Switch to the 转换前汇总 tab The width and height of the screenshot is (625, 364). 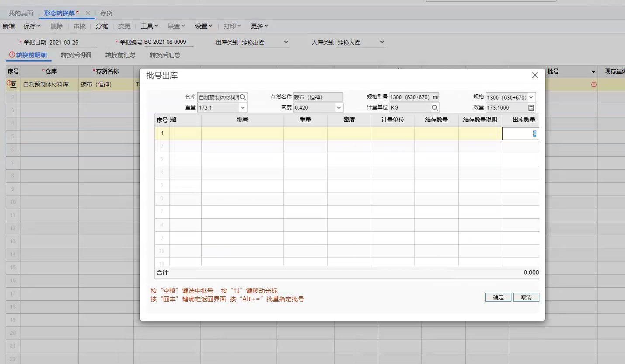[121, 55]
